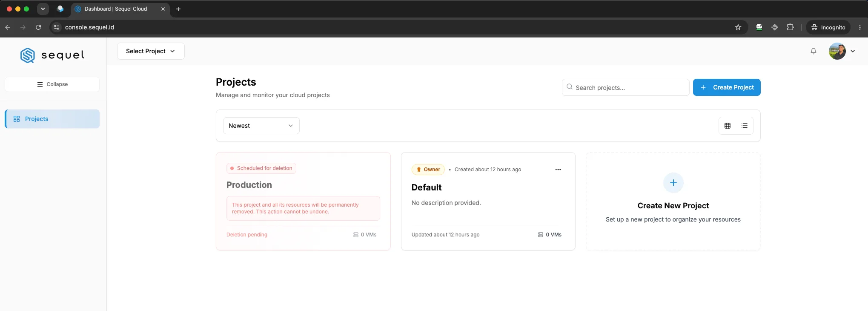Open the notifications bell
This screenshot has width=868, height=311.
tap(814, 51)
